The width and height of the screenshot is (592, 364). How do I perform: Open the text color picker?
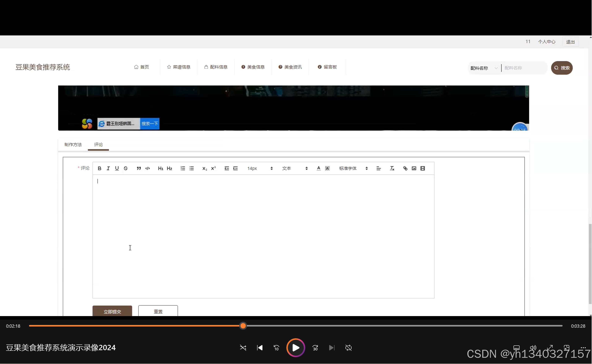[319, 168]
